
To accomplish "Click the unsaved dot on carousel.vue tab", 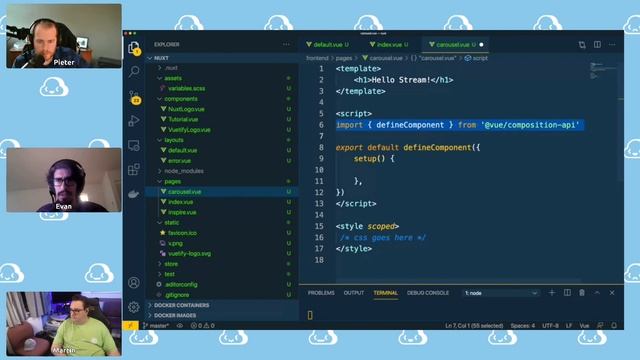I will pyautogui.click(x=481, y=44).
